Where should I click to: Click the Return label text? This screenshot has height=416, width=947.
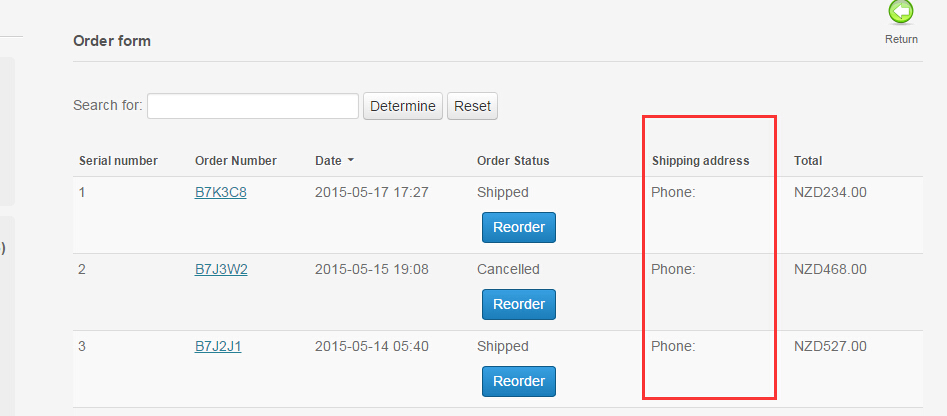click(x=901, y=39)
